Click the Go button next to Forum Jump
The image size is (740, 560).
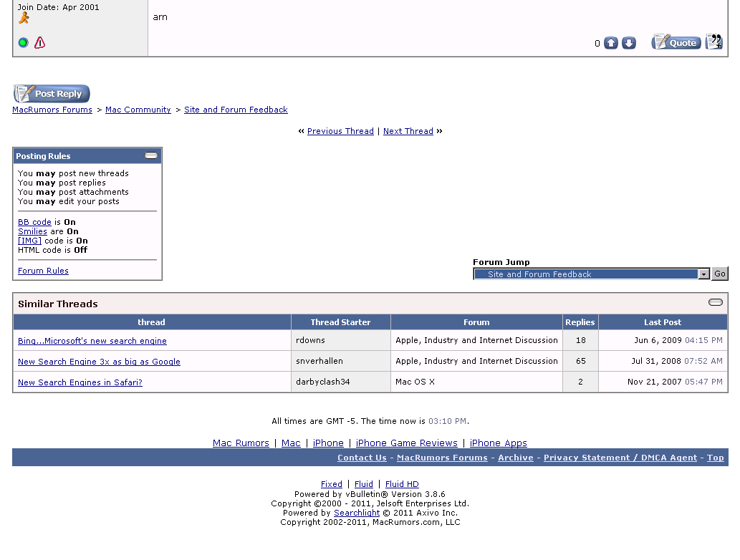(720, 274)
